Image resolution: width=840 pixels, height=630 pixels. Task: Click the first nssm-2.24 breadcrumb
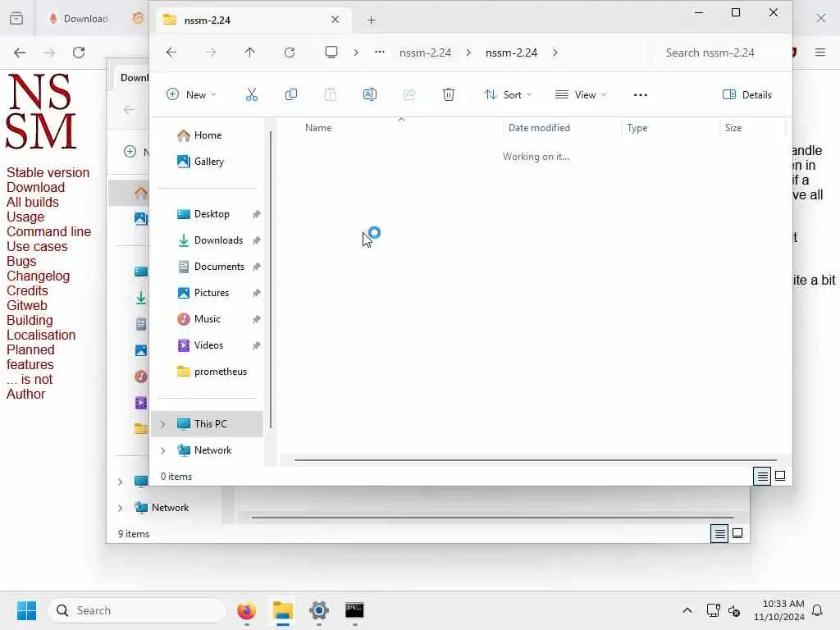pos(426,52)
